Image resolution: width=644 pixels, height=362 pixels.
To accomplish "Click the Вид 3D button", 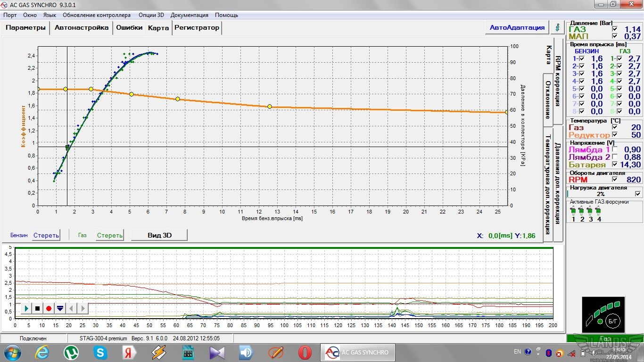I will pos(158,235).
